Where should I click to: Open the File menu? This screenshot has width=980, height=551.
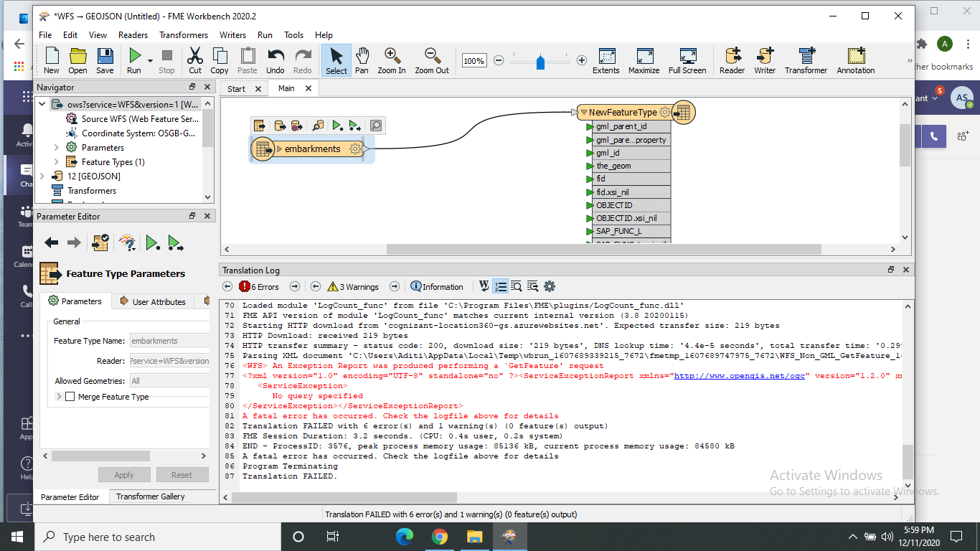tap(45, 34)
